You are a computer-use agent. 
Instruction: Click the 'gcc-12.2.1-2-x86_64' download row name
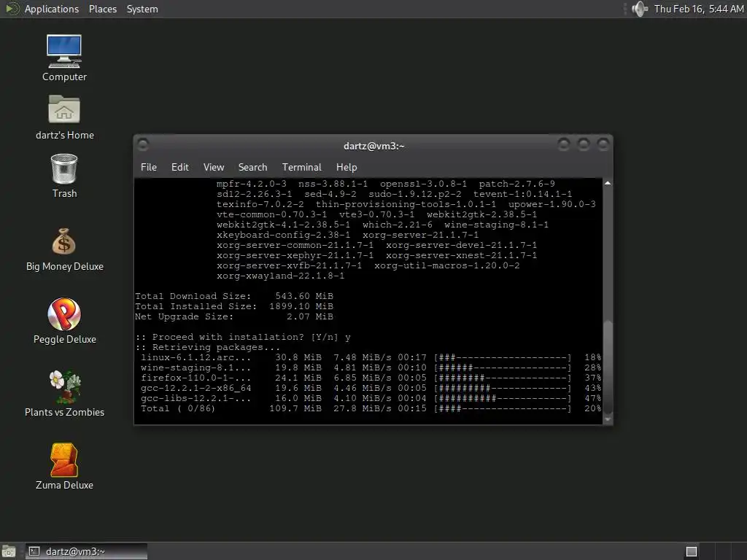click(x=196, y=388)
